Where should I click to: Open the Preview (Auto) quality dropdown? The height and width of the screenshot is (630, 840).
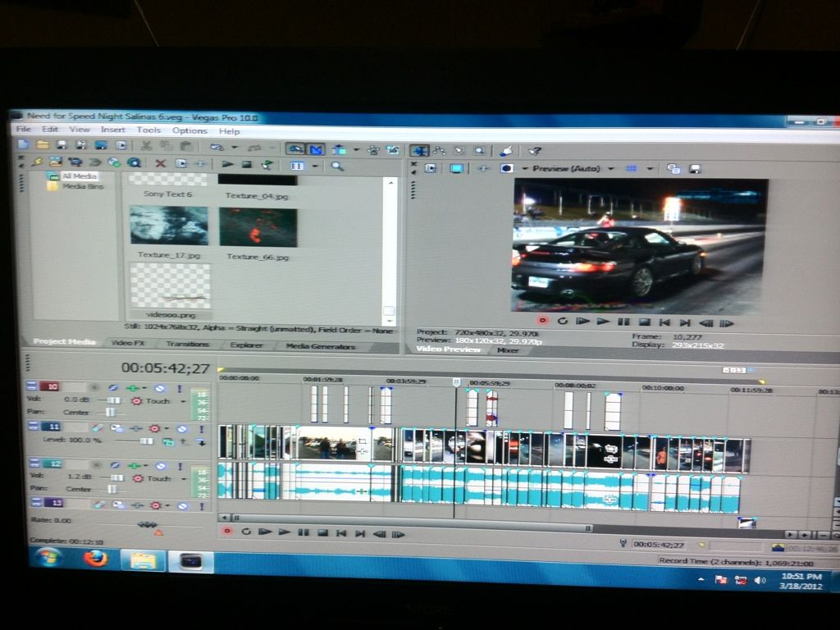click(610, 169)
